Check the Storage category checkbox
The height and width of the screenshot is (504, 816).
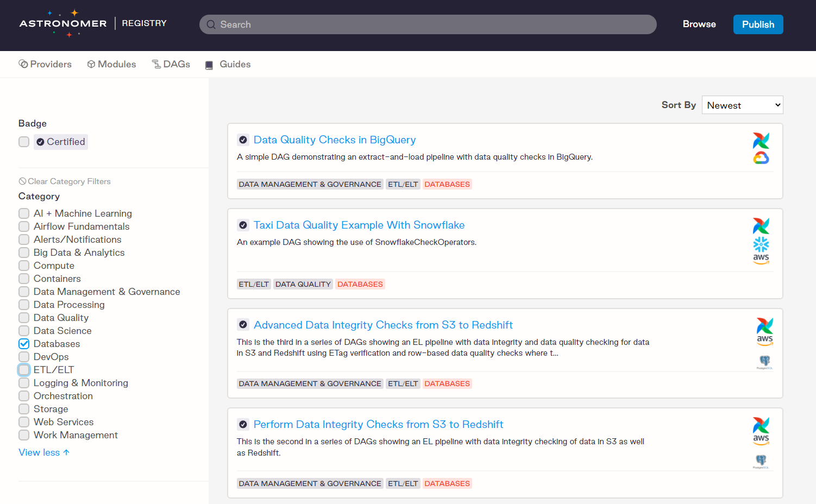pyautogui.click(x=24, y=409)
